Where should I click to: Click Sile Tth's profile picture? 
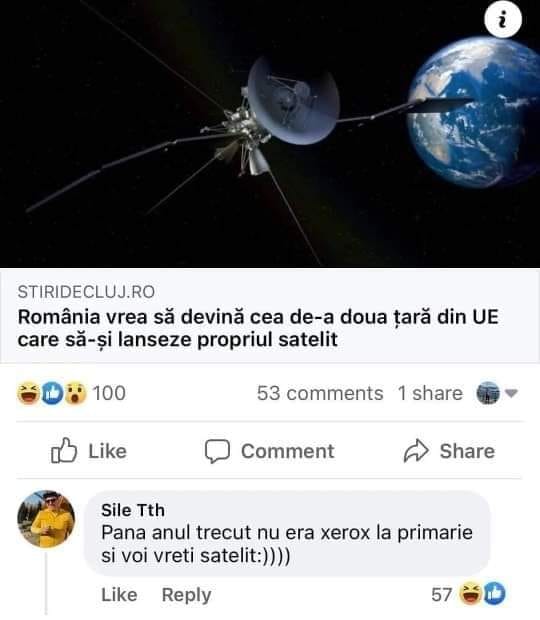click(46, 519)
